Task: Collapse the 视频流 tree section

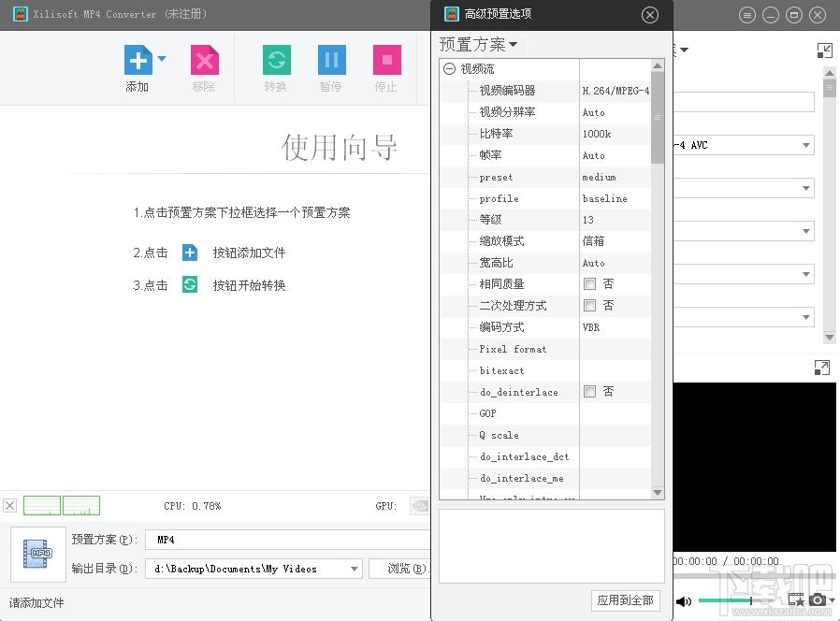Action: point(449,68)
